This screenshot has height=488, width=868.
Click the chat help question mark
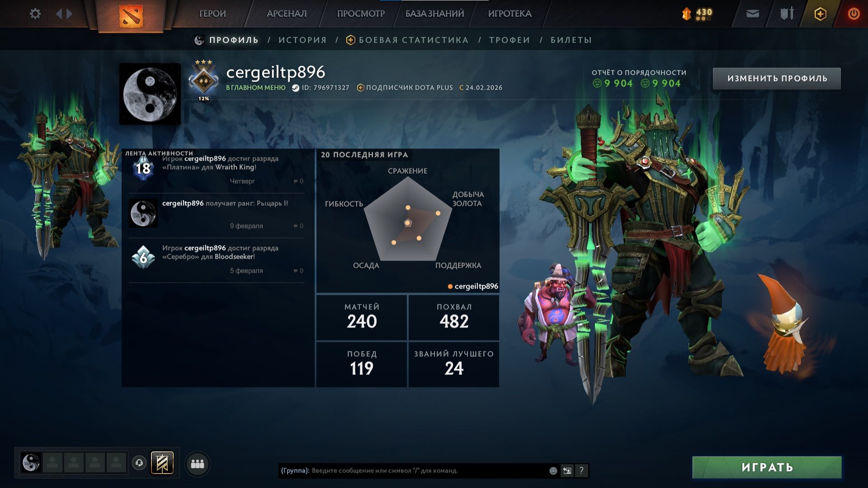[x=581, y=471]
